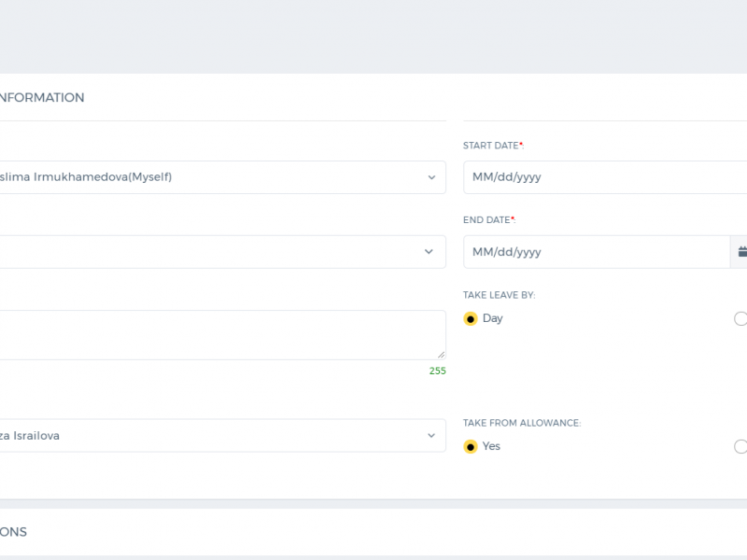
Task: Expand the empty dropdown below the employee field
Action: 222,251
